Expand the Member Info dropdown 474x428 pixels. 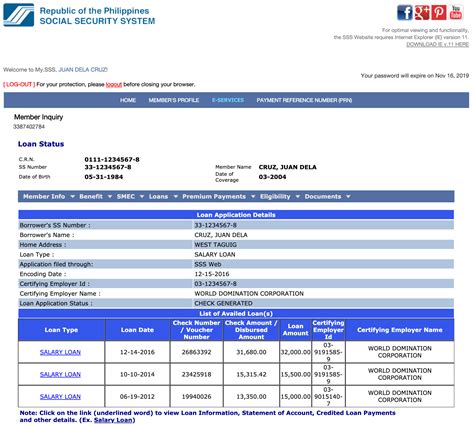49,196
